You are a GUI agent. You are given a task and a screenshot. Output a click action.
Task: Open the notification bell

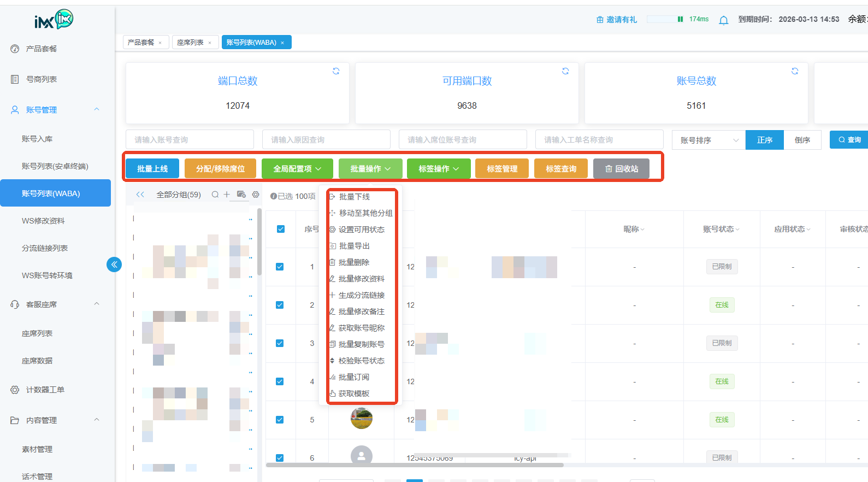click(x=724, y=20)
